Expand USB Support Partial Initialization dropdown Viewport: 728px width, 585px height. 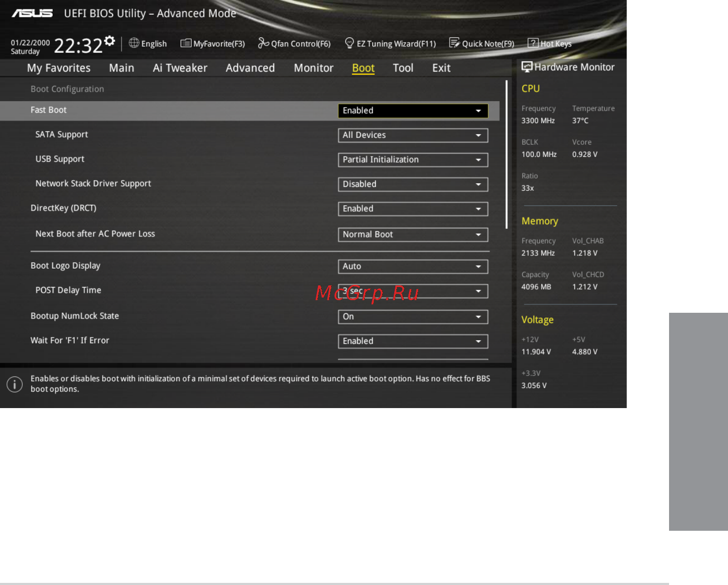click(x=413, y=160)
